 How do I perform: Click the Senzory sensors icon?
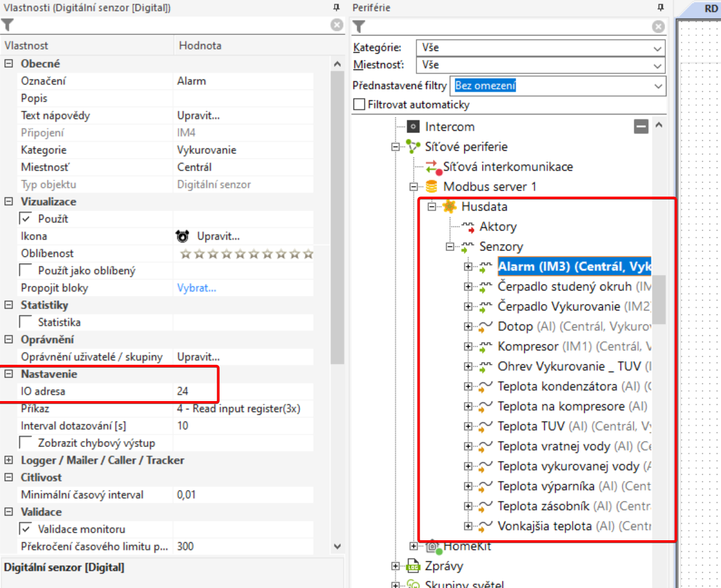pos(468,247)
